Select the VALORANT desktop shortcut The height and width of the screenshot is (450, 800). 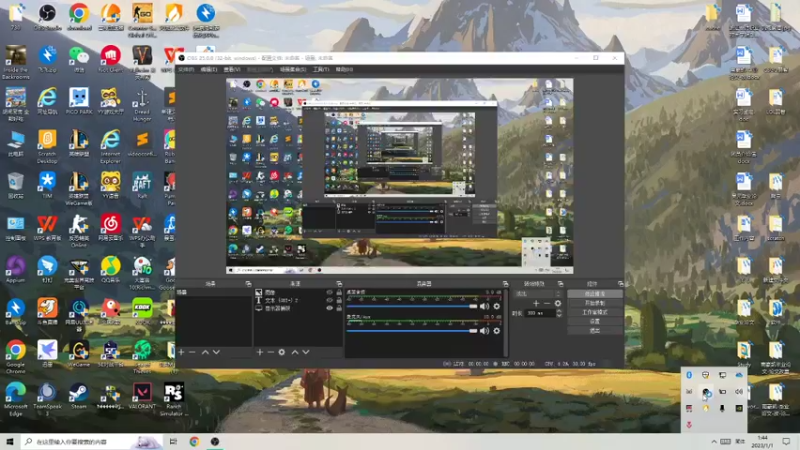[x=142, y=396]
